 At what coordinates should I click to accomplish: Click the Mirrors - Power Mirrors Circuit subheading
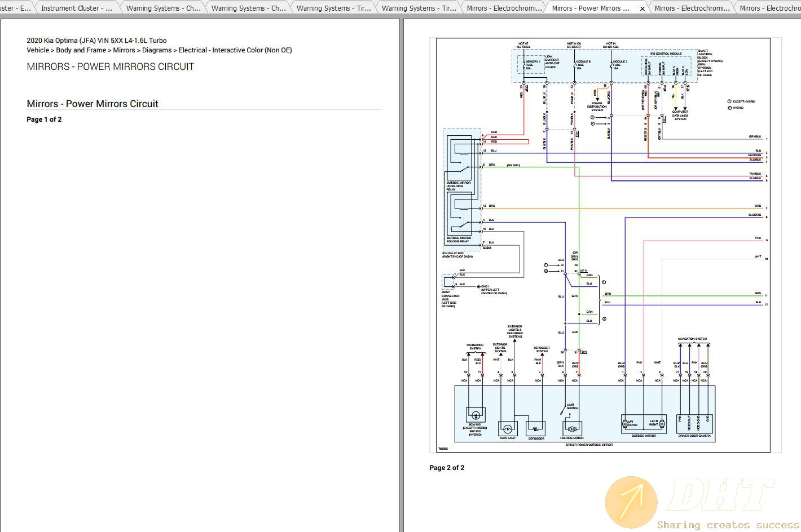point(93,104)
